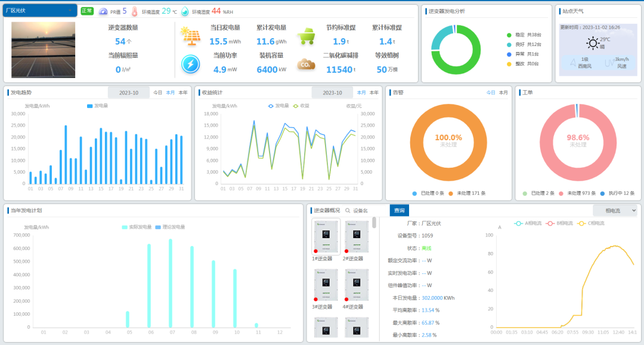644x345 pixels.
Task: Select the 2#逆变器 thumbnail
Action: (x=357, y=237)
